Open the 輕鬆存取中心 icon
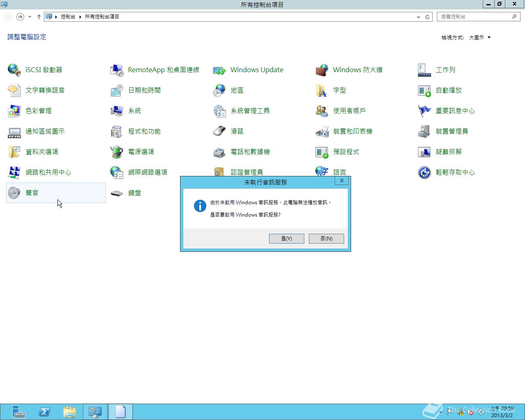Viewport: 525px width, 420px height. pos(425,172)
